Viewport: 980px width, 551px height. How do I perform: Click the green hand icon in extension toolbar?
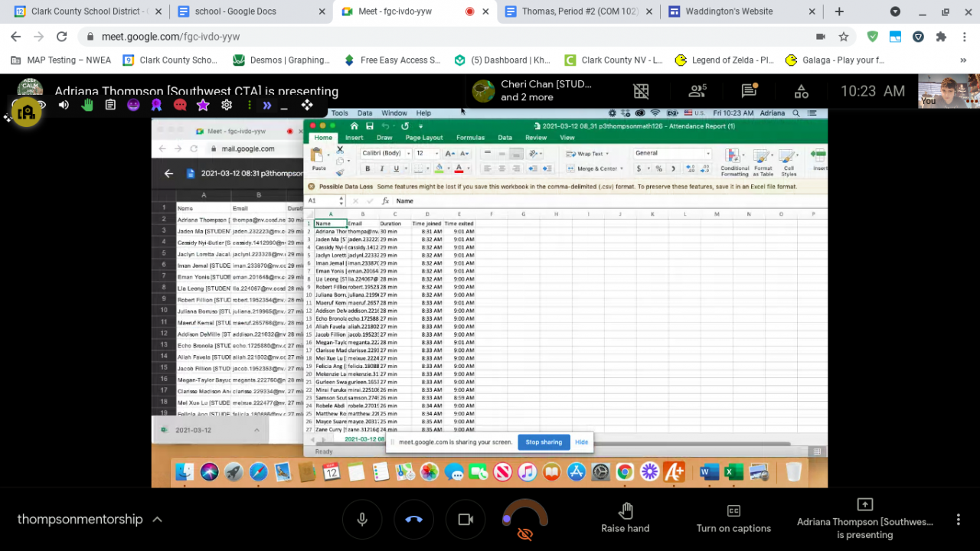tap(87, 105)
